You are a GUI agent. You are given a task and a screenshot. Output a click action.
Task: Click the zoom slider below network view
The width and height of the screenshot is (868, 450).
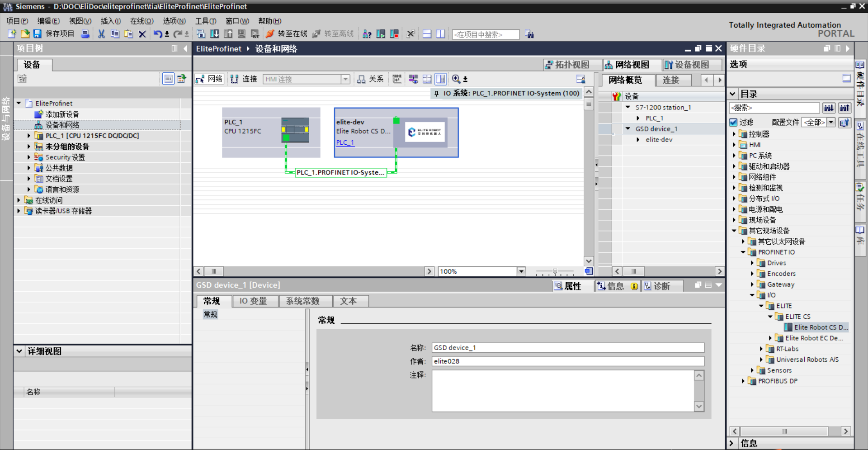pyautogui.click(x=555, y=272)
